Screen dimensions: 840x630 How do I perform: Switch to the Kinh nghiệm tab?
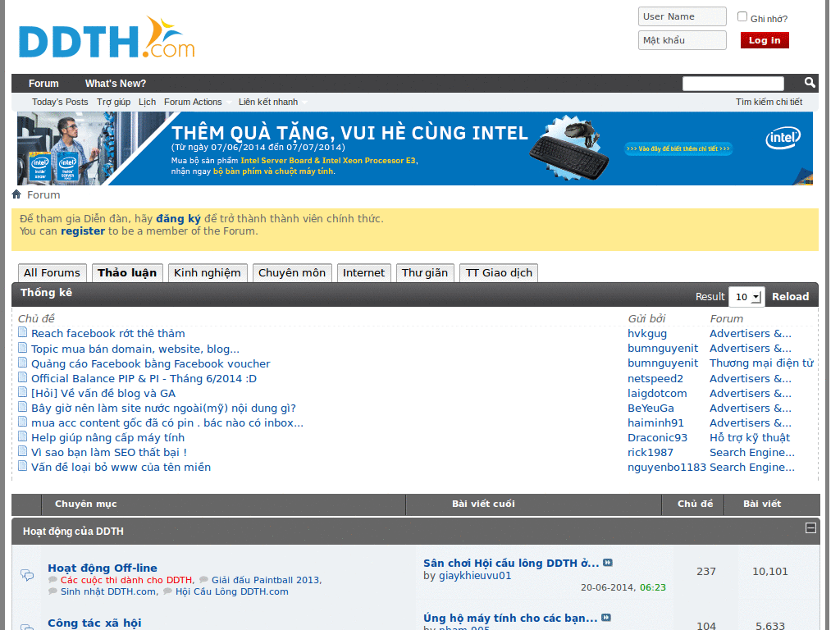point(208,272)
